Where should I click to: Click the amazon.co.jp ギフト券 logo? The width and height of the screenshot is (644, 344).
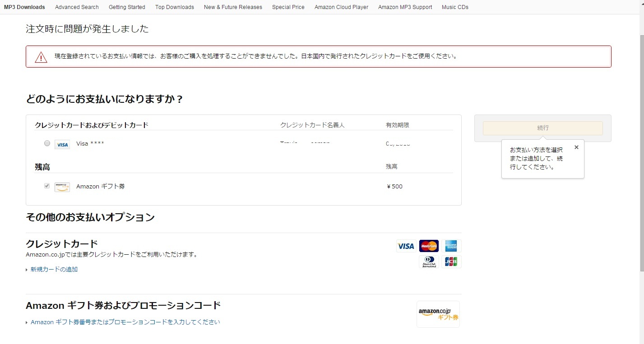tap(438, 314)
